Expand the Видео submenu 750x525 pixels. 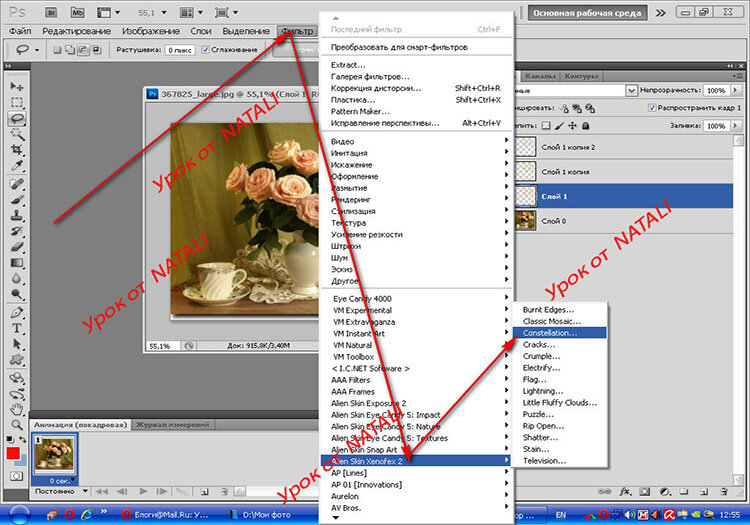pyautogui.click(x=416, y=142)
